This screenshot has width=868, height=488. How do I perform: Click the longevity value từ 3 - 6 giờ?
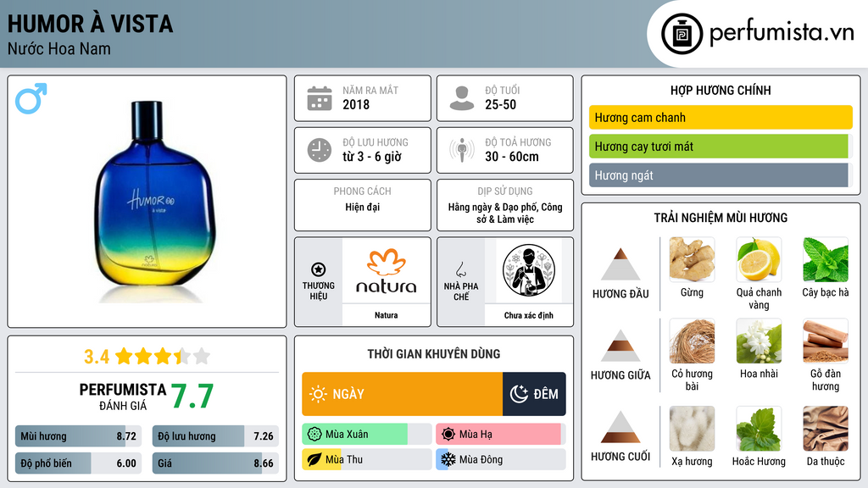tap(372, 157)
